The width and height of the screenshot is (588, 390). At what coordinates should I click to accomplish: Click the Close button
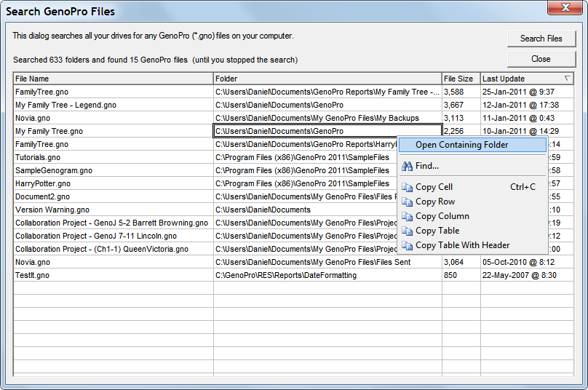point(541,59)
